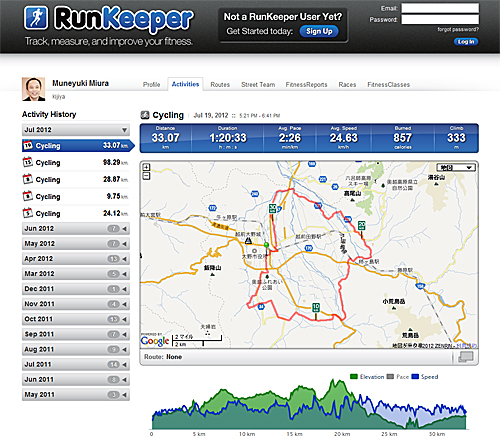Open the map type dropdown on map
Image resolution: width=500 pixels, height=443 pixels.
pyautogui.click(x=456, y=167)
